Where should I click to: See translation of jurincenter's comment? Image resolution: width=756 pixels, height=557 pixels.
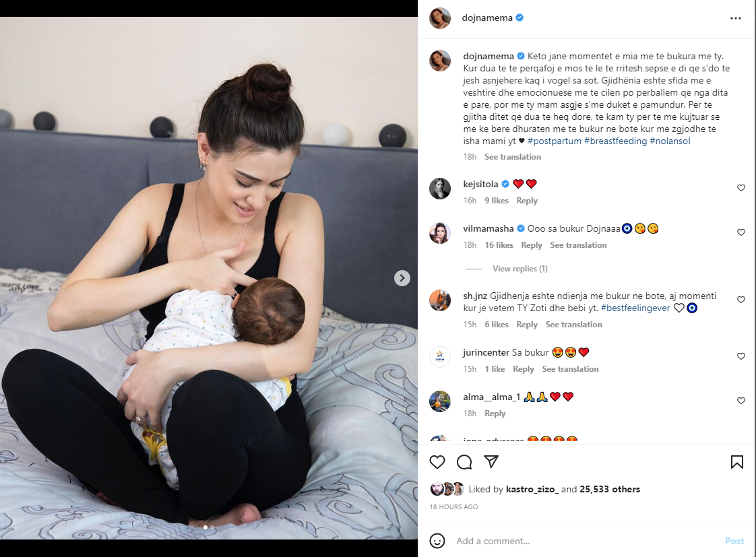[x=570, y=368]
